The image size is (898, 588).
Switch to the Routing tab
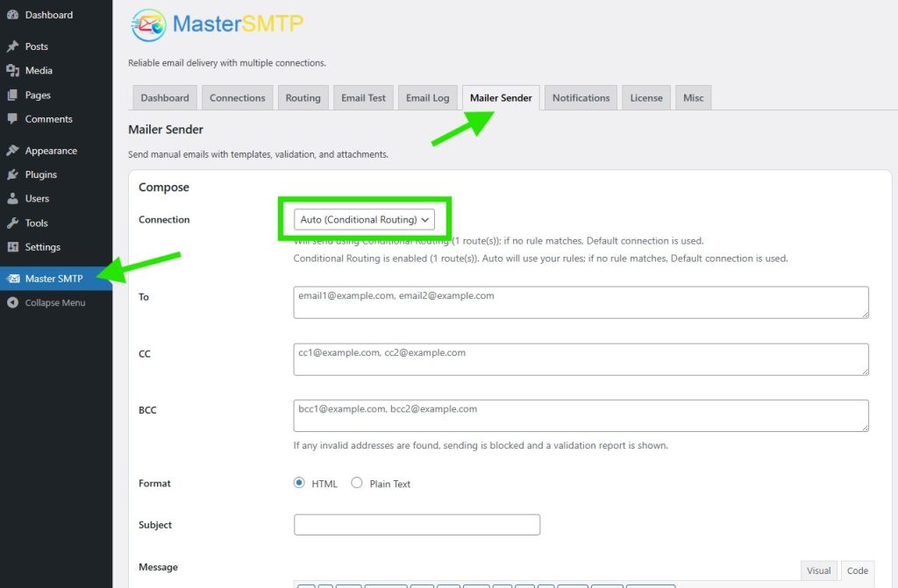pos(303,98)
